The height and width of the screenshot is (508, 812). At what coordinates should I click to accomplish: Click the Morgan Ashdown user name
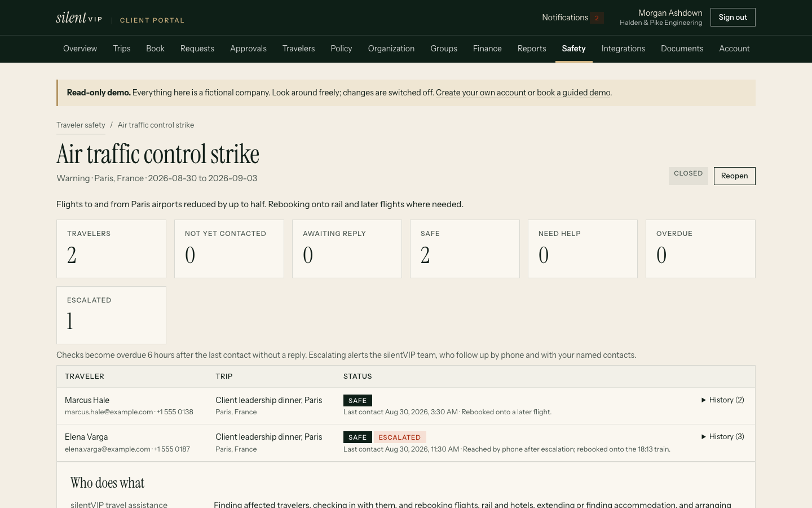pos(670,13)
